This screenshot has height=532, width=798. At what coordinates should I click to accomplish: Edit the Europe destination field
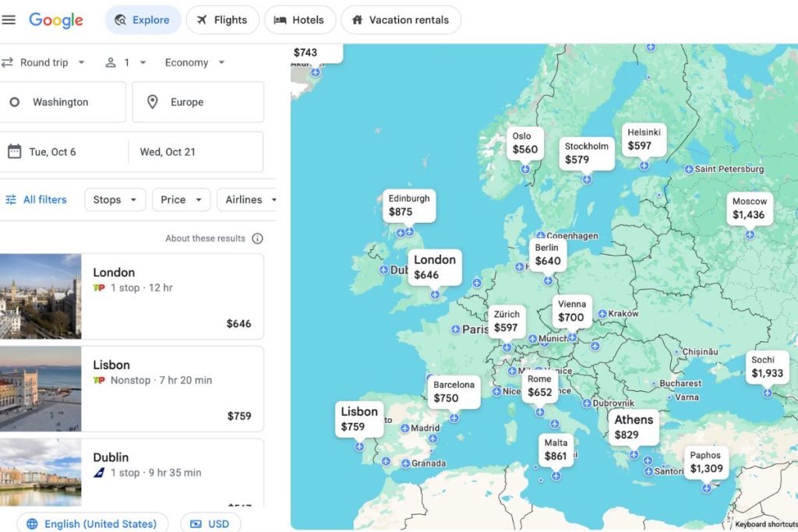(198, 102)
